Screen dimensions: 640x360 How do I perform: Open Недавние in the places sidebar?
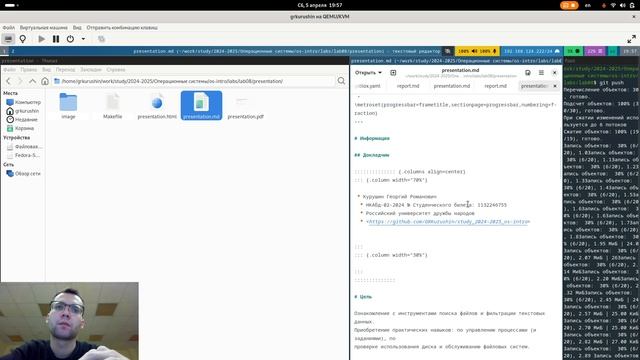[x=22, y=120]
